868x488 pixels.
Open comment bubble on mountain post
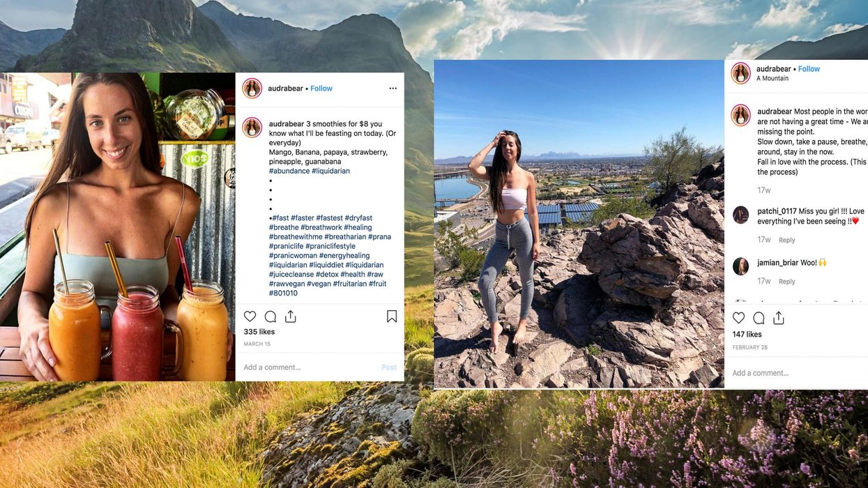pyautogui.click(x=759, y=318)
